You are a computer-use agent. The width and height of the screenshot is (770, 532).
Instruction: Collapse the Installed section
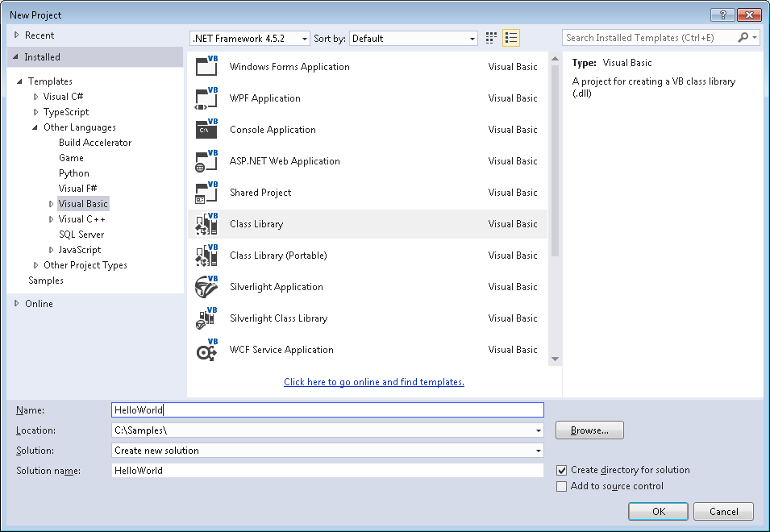15,57
